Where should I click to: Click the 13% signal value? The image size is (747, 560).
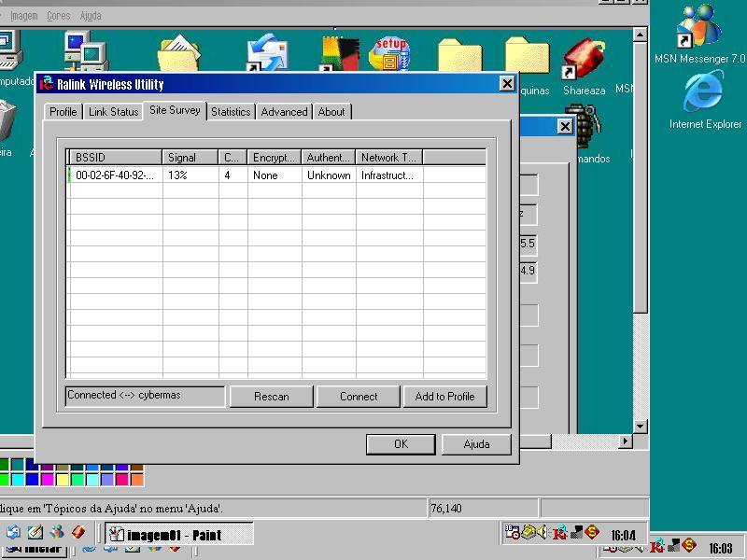[177, 175]
